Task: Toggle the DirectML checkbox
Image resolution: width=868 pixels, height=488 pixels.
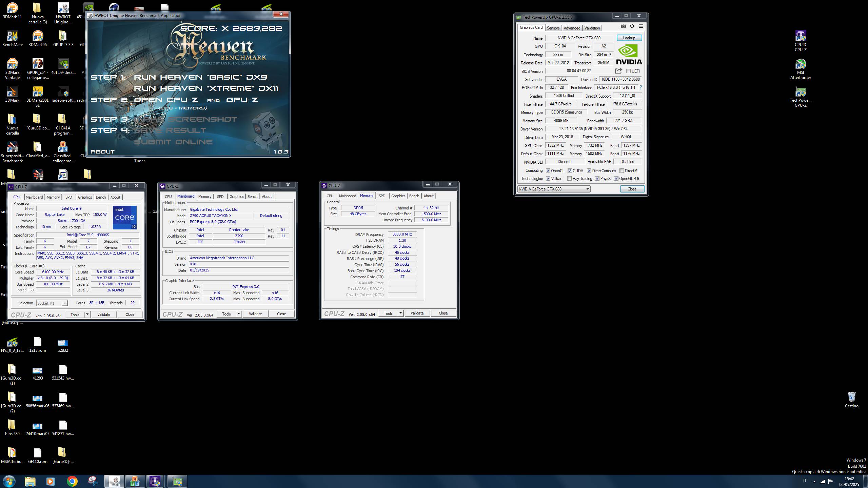Action: tap(622, 171)
